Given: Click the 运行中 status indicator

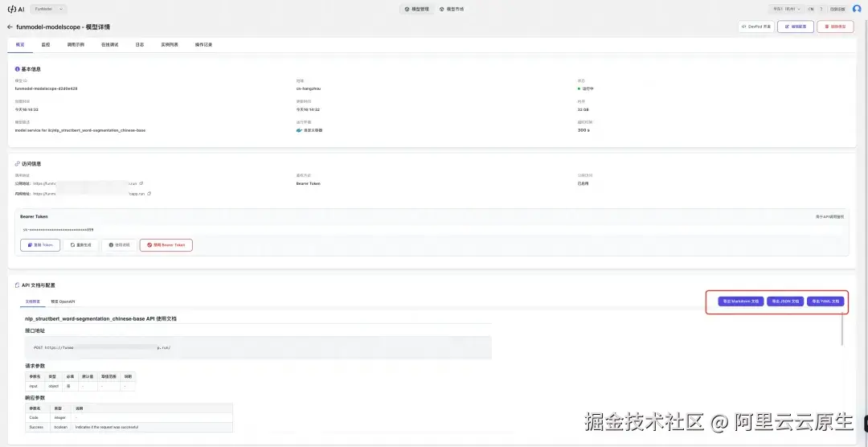Looking at the screenshot, I should pos(585,88).
